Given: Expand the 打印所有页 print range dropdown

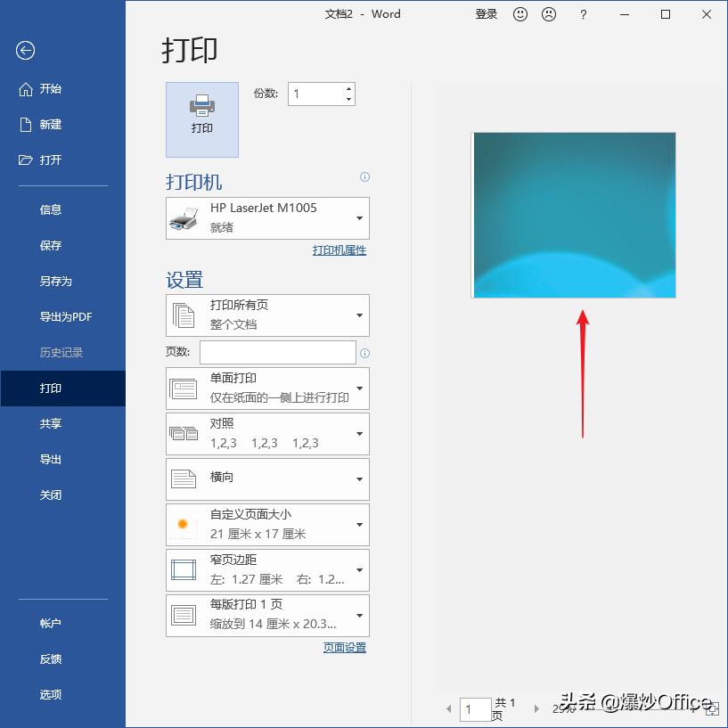Looking at the screenshot, I should pos(359,315).
